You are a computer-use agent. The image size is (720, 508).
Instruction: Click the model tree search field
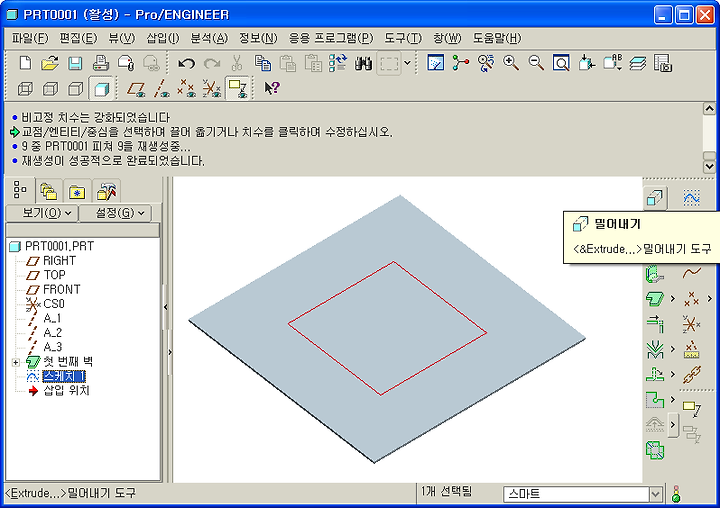click(x=83, y=230)
